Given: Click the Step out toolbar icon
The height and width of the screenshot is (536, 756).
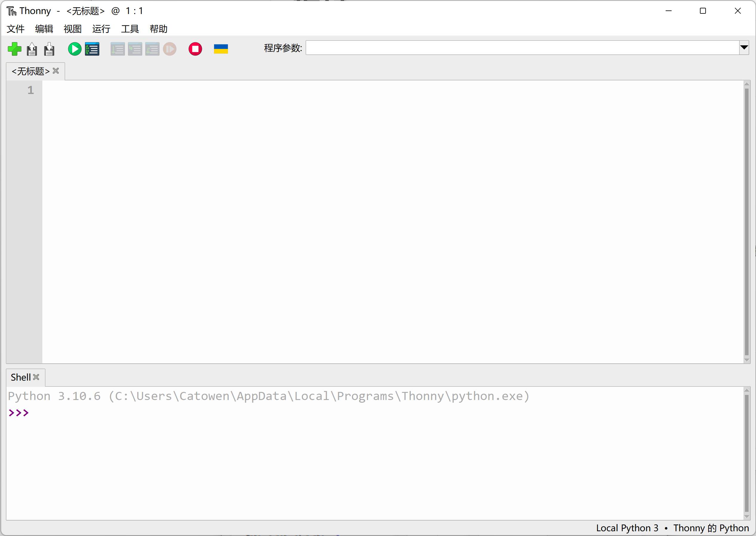Looking at the screenshot, I should [x=152, y=49].
